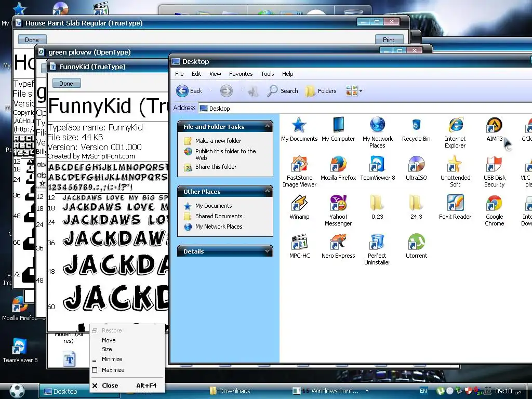Click the font file icon below Modern
This screenshot has width=532, height=399.
point(69,359)
